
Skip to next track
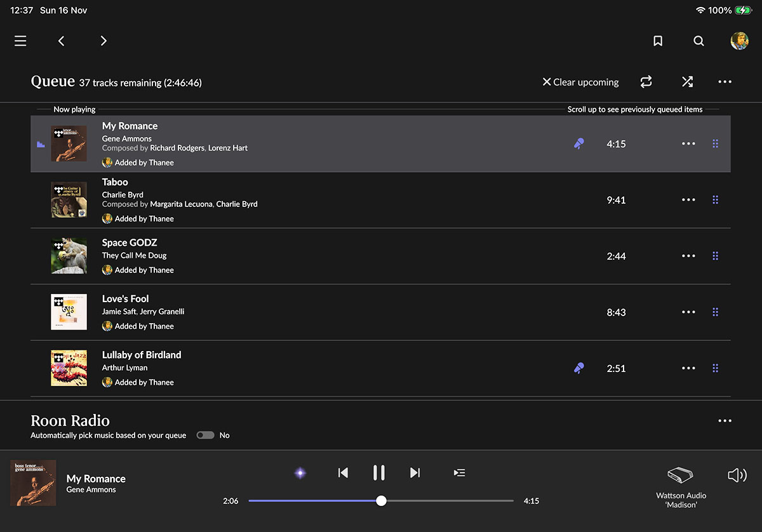(415, 472)
